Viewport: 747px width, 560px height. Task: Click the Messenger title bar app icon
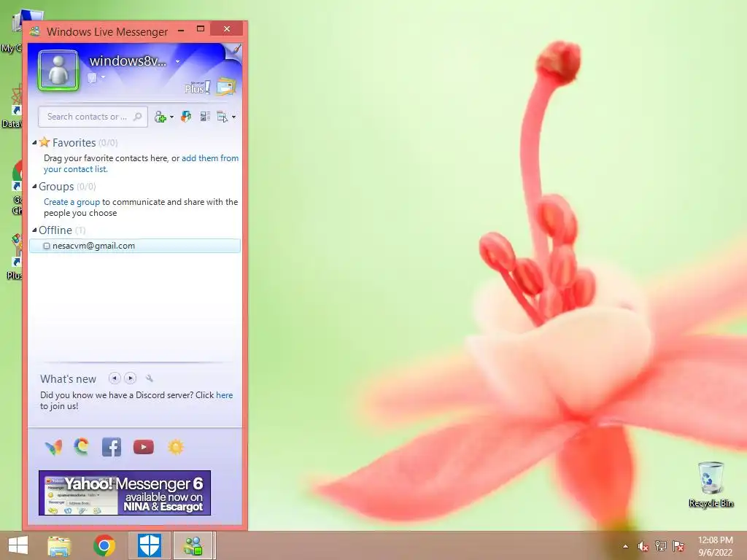(x=35, y=32)
